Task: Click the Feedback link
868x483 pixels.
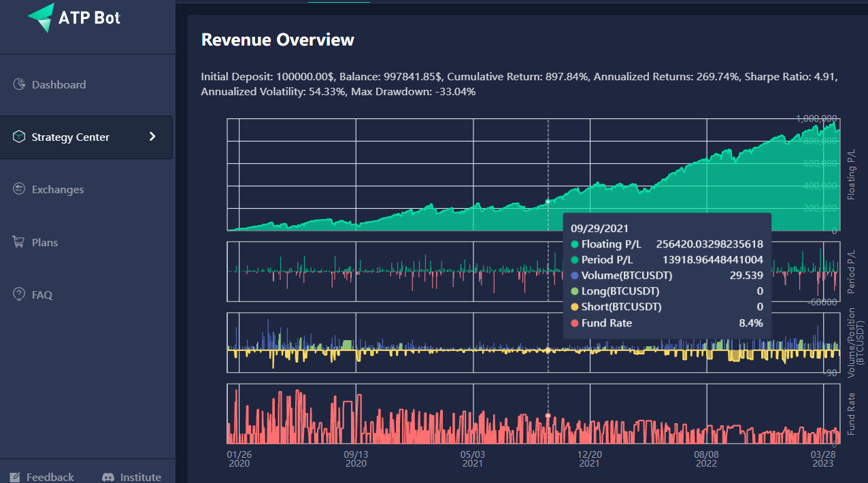Action: pyautogui.click(x=50, y=477)
